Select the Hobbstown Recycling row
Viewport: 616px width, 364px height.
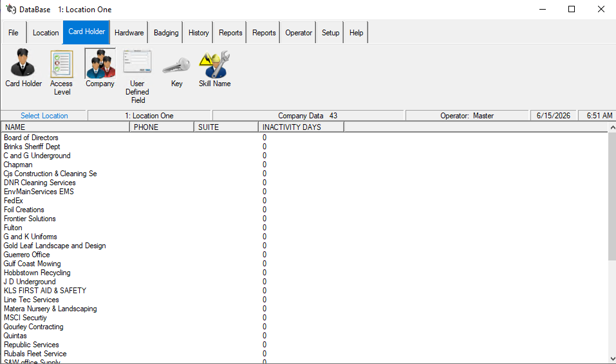pyautogui.click(x=304, y=273)
